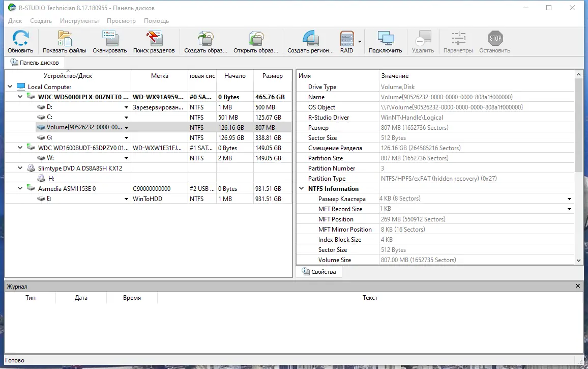Collapse the WDC WD5000LPLX disk tree
This screenshot has width=588, height=369.
tap(19, 97)
